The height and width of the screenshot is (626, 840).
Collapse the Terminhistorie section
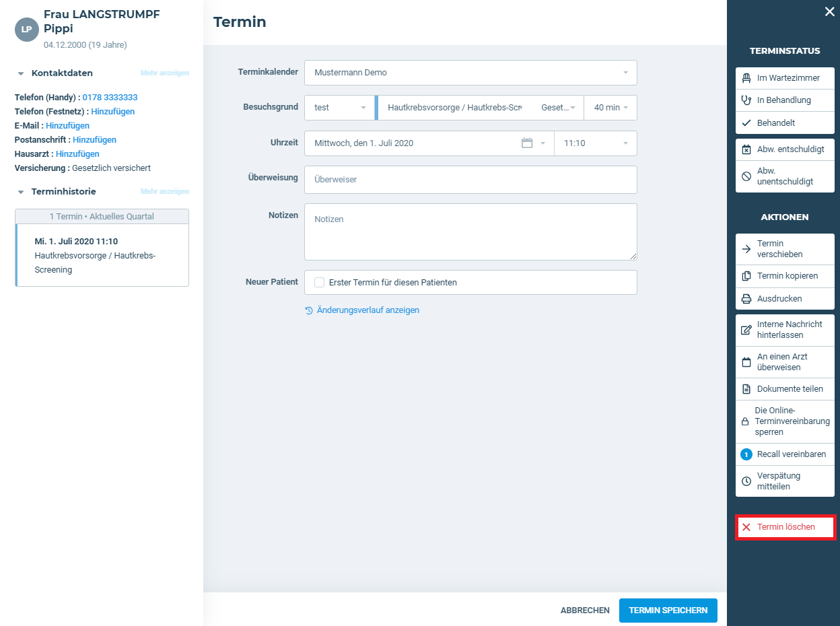click(x=21, y=192)
